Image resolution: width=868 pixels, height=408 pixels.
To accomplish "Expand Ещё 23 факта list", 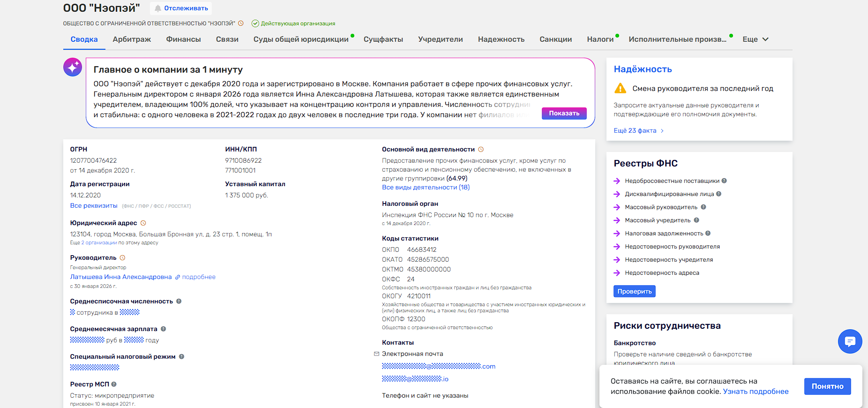I will [638, 131].
